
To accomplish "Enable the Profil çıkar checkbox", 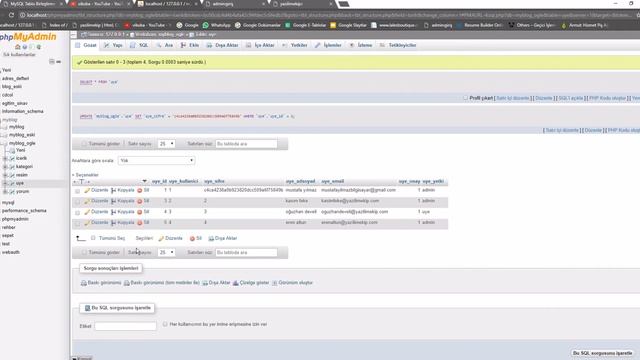I will coord(465,98).
